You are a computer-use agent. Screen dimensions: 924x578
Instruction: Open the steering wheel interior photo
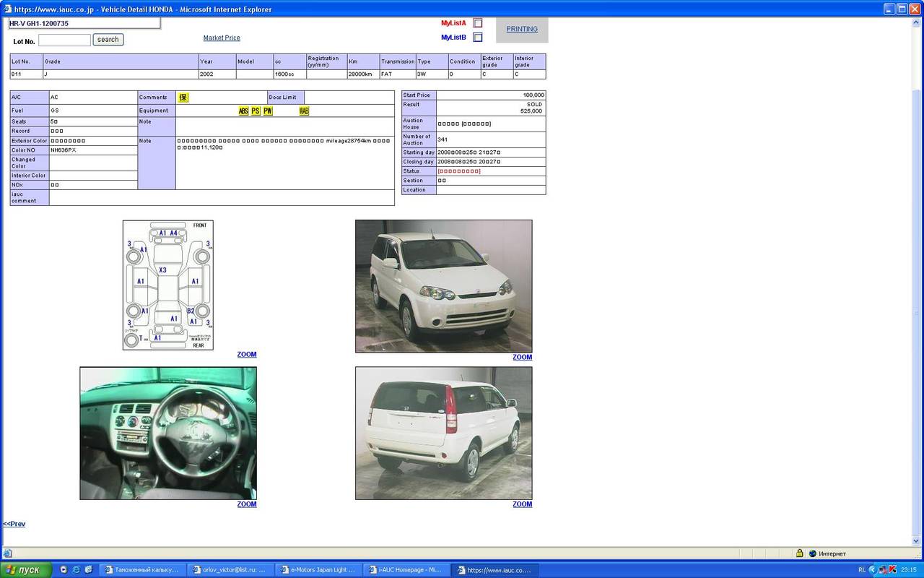pyautogui.click(x=168, y=433)
